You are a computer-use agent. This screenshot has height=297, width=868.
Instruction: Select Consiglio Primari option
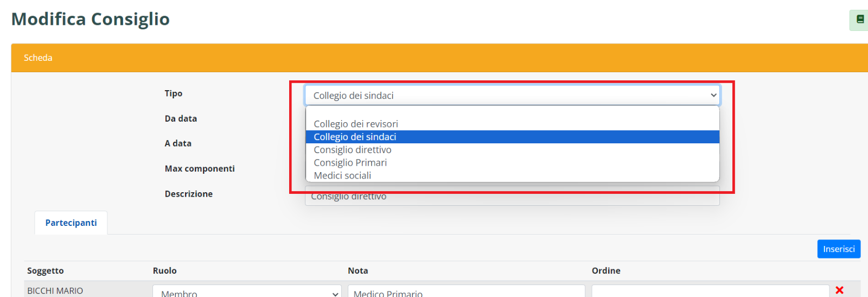[x=512, y=163]
